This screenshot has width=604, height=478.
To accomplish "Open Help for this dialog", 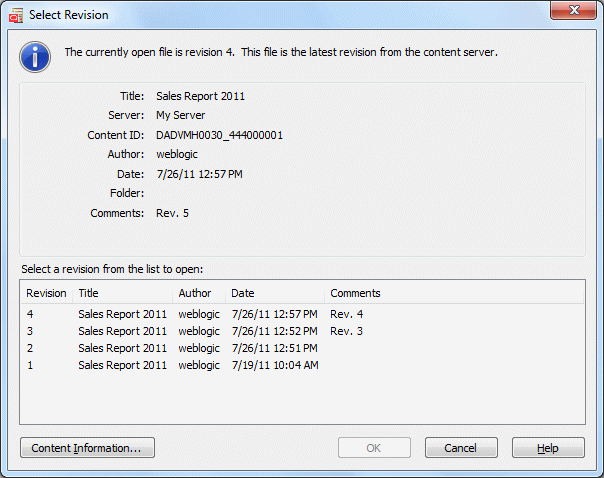I will click(548, 448).
